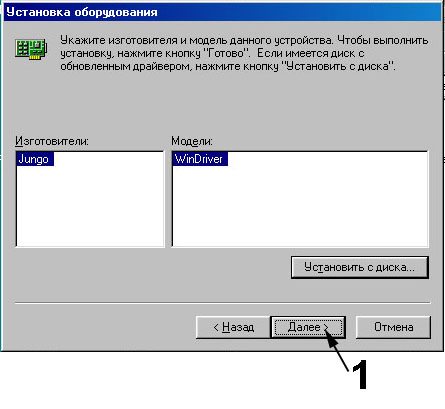Cancel the wizard using "Отмена"

393,327
